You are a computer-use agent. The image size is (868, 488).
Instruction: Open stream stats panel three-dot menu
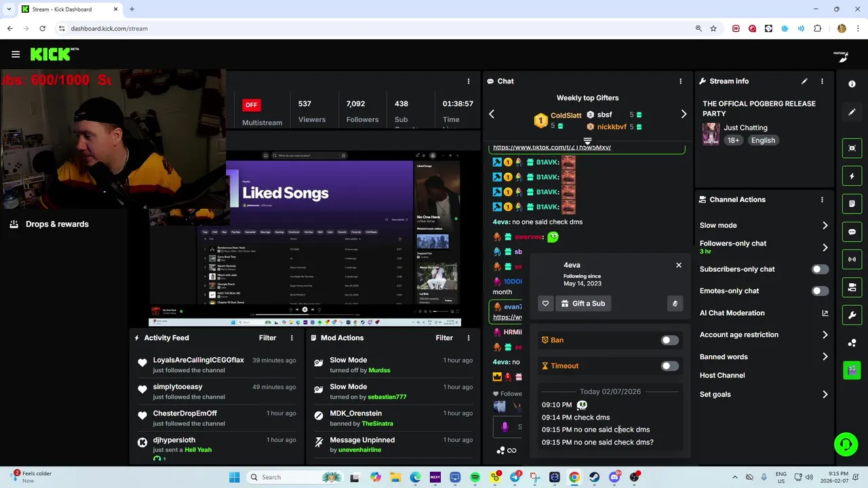[468, 81]
